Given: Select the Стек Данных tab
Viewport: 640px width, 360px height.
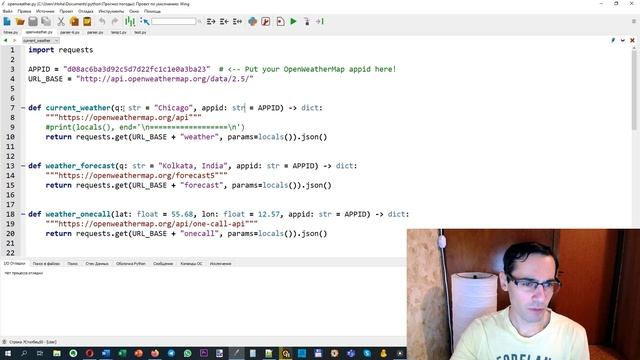Looking at the screenshot, I should click(x=97, y=264).
